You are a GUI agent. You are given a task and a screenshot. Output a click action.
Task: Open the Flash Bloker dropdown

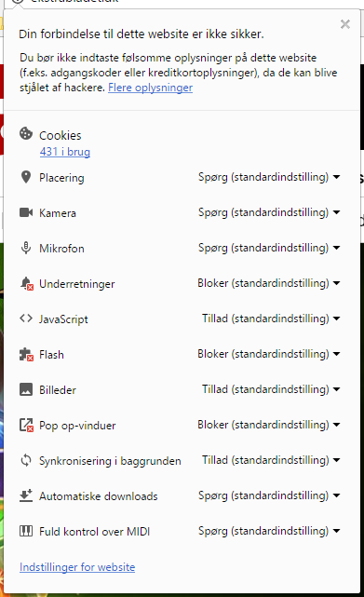269,354
